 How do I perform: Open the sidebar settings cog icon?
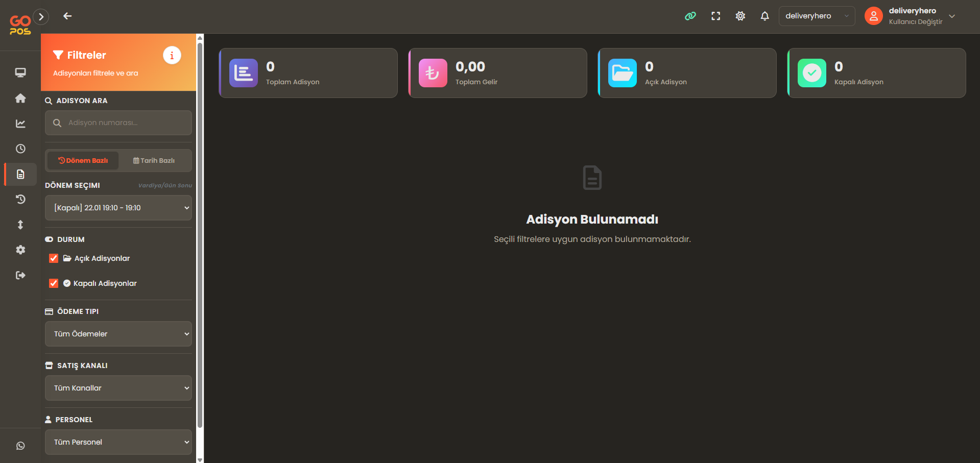pyautogui.click(x=20, y=250)
